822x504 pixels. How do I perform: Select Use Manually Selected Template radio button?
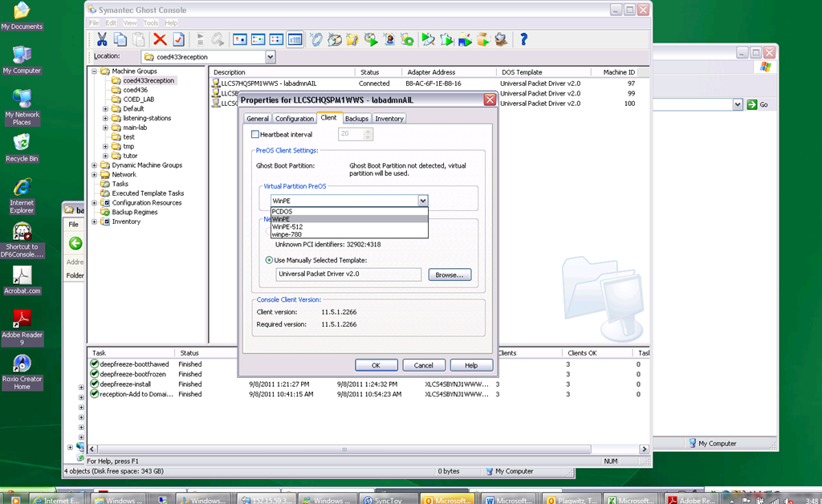pos(269,260)
